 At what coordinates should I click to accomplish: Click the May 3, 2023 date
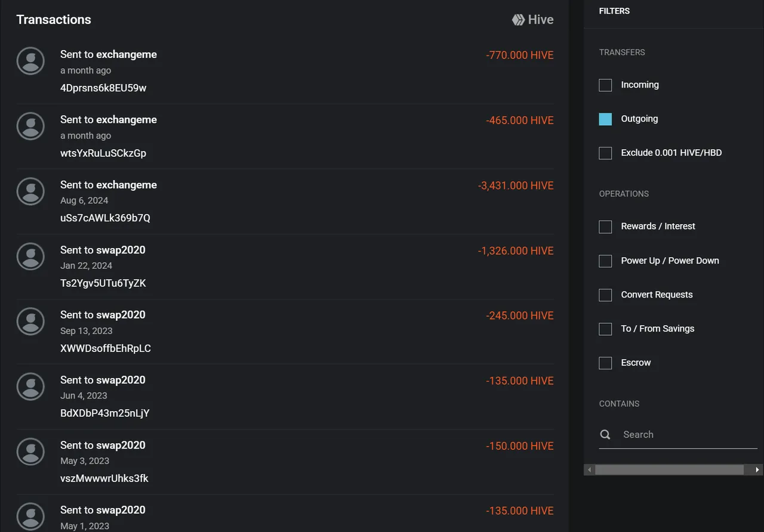[85, 460]
